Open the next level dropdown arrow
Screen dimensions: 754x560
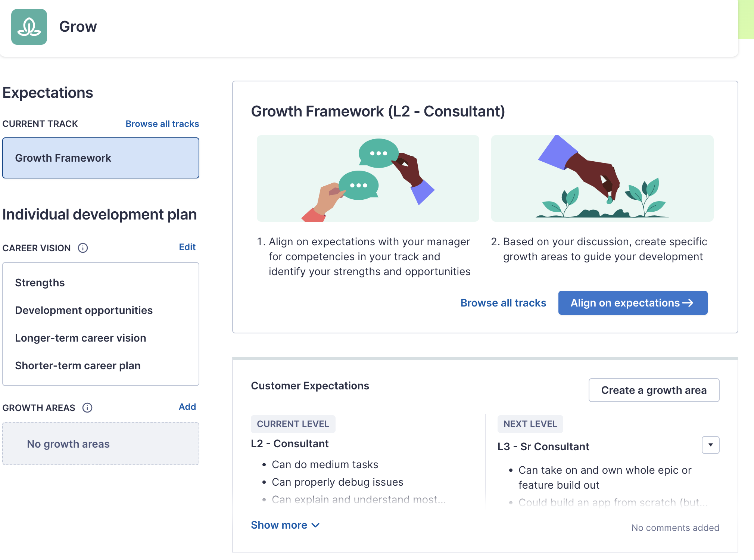coord(710,445)
